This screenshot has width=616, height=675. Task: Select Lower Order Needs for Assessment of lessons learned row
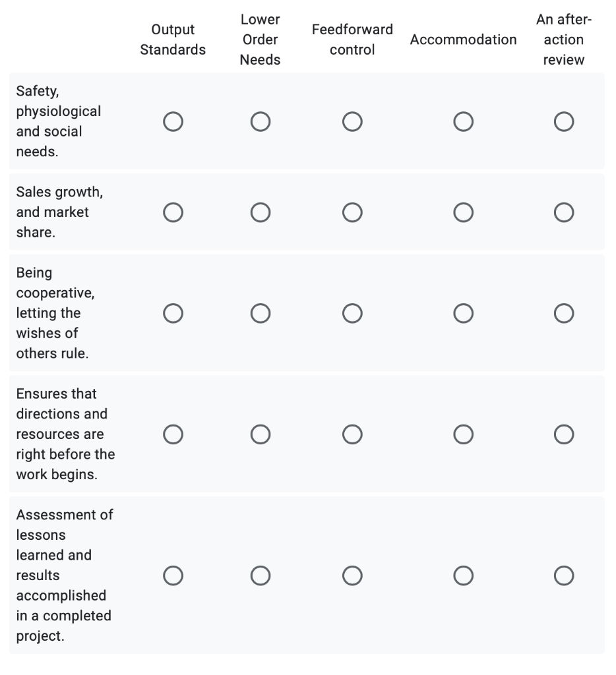[x=261, y=575]
